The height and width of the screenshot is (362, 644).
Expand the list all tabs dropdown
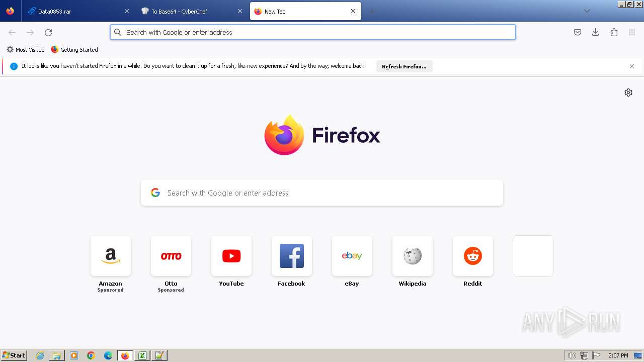click(x=587, y=11)
